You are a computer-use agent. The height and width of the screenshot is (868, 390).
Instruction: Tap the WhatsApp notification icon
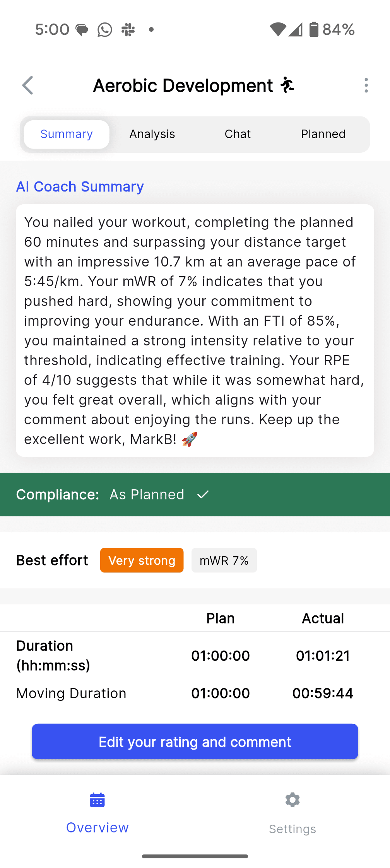pos(104,29)
